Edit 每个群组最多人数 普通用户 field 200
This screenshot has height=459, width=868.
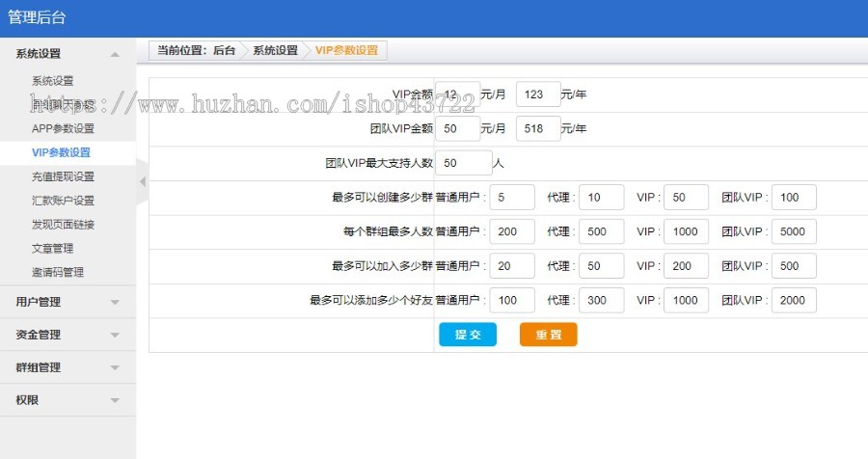[512, 231]
